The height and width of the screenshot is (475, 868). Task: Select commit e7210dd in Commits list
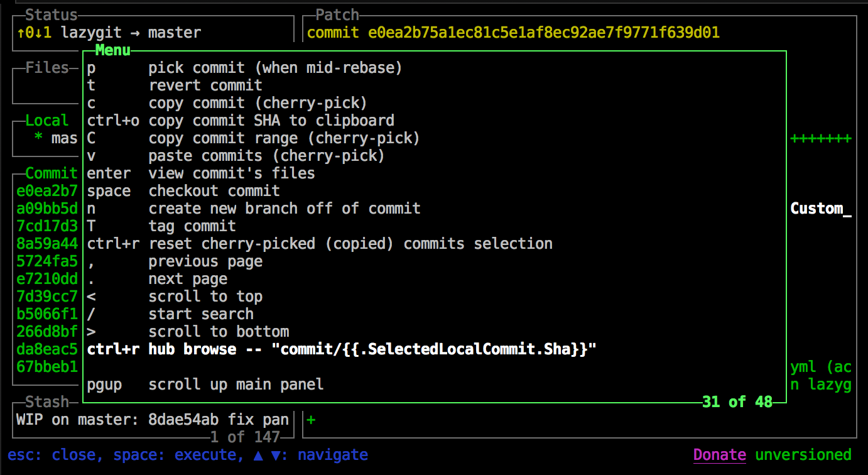coord(48,278)
